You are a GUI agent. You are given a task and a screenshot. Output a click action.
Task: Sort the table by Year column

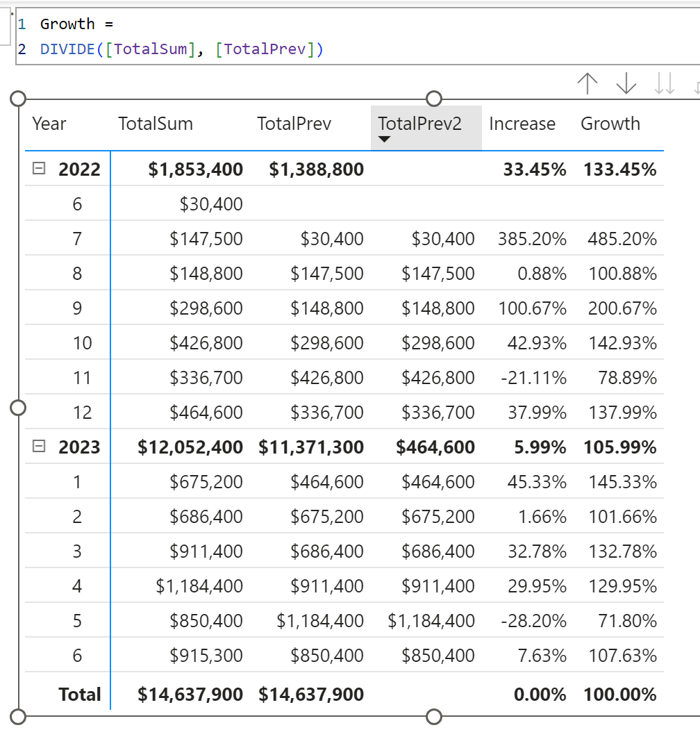[49, 124]
